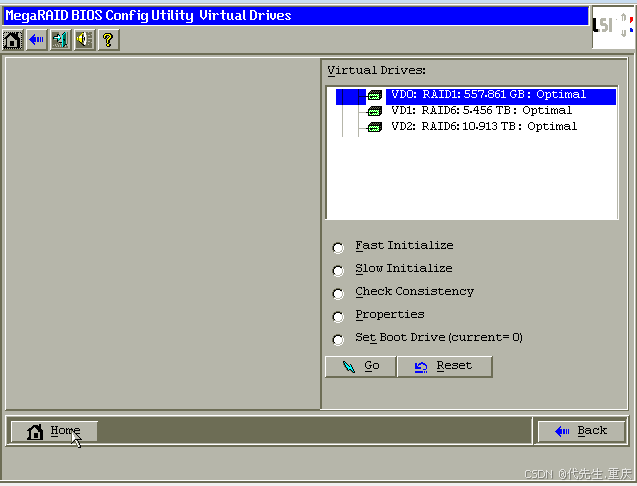Click the Home icon in the toolbar
This screenshot has height=486, width=637.
coord(13,40)
